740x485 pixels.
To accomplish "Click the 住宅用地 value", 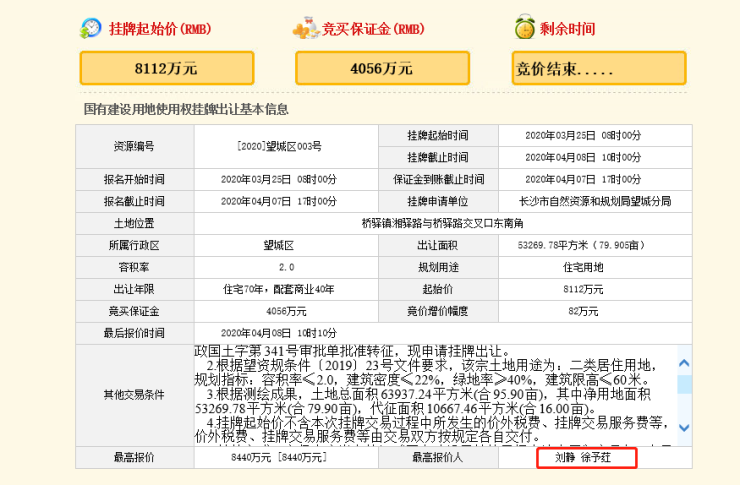I will (x=583, y=267).
